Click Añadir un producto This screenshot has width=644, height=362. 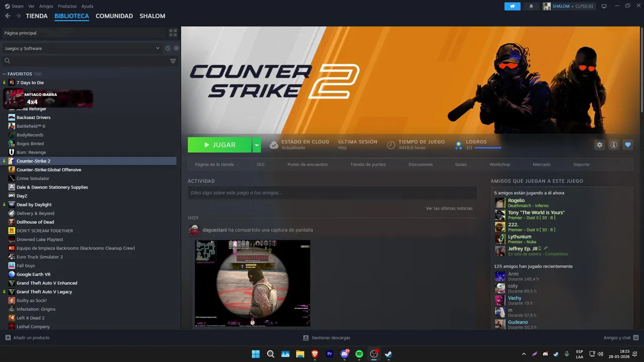point(28,338)
